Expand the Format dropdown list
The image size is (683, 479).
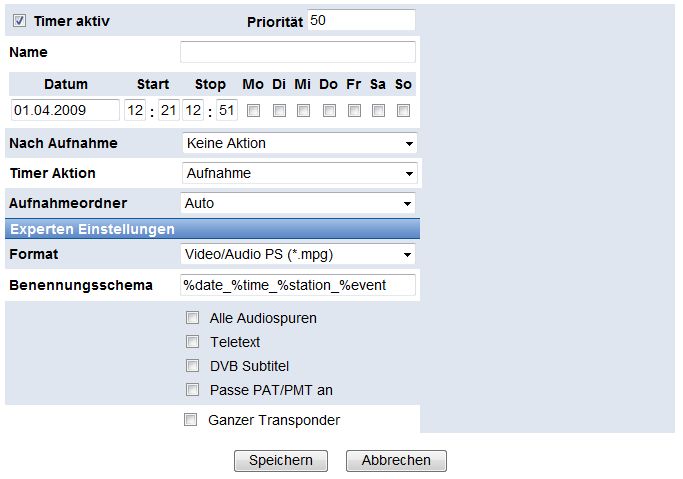(298, 255)
